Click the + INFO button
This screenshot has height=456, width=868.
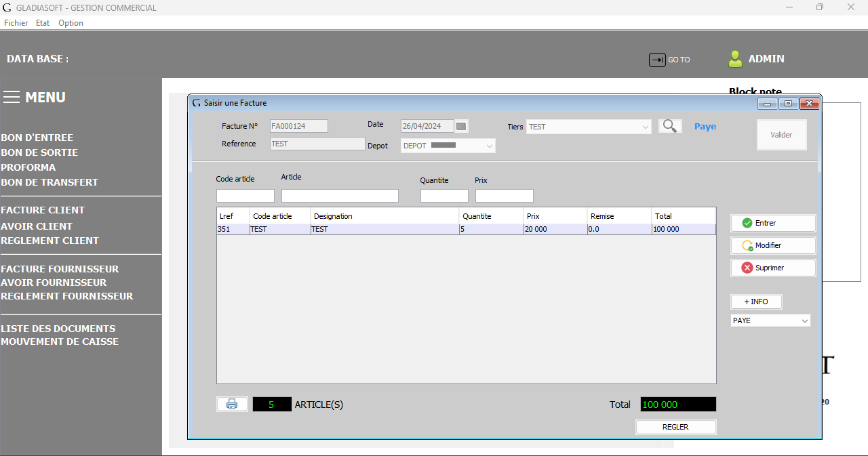(755, 302)
